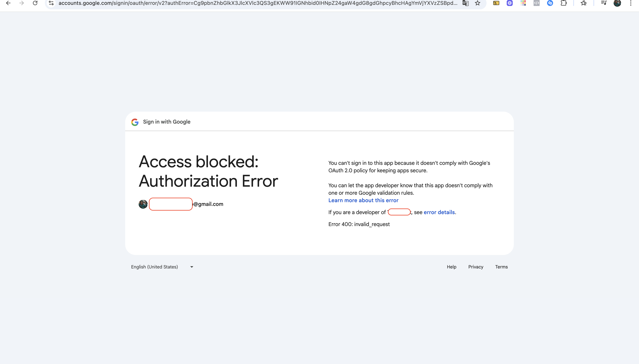Bookmark this page with star icon
Viewport: 639px width, 364px height.
[x=478, y=3]
